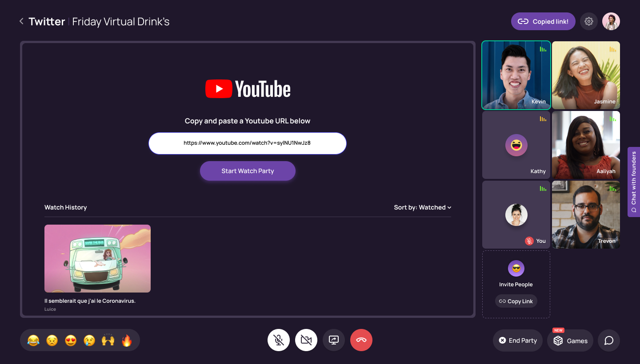Leave the call with the red hang-up button
The width and height of the screenshot is (640, 364).
pyautogui.click(x=361, y=340)
